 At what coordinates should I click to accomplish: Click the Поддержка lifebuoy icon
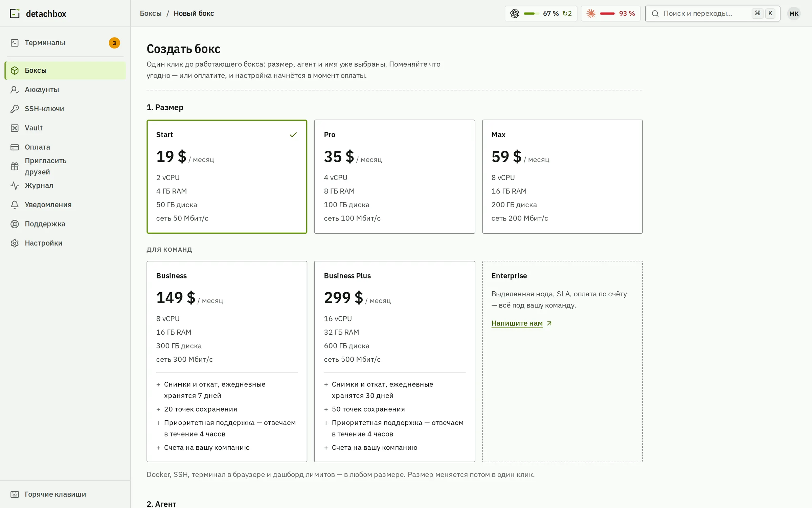pos(15,224)
